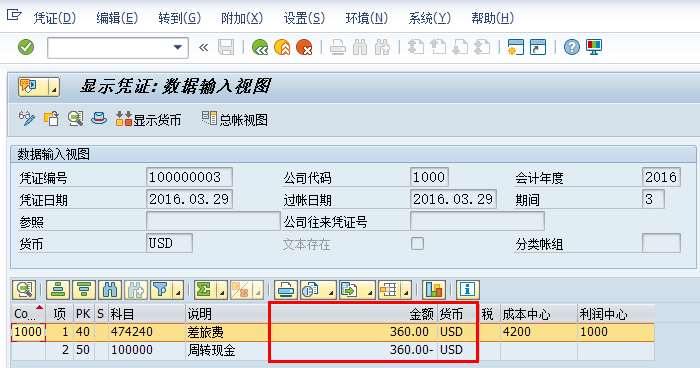Click the 显示货币 button
700x368 pixels.
pyautogui.click(x=148, y=120)
